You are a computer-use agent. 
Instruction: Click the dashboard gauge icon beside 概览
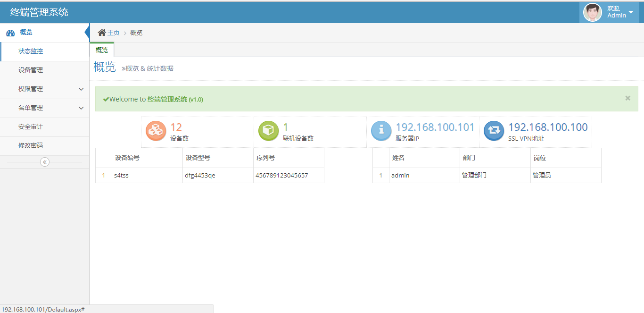click(10, 33)
